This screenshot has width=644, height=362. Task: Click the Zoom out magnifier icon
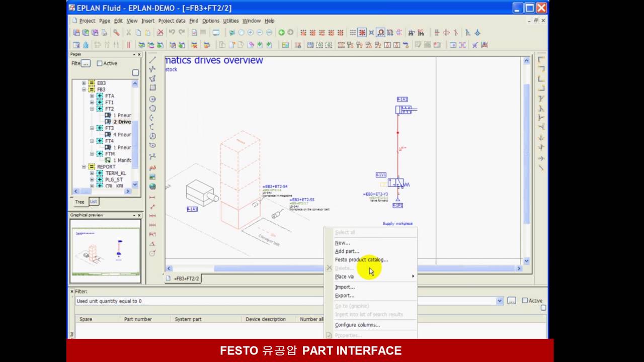[x=260, y=33]
